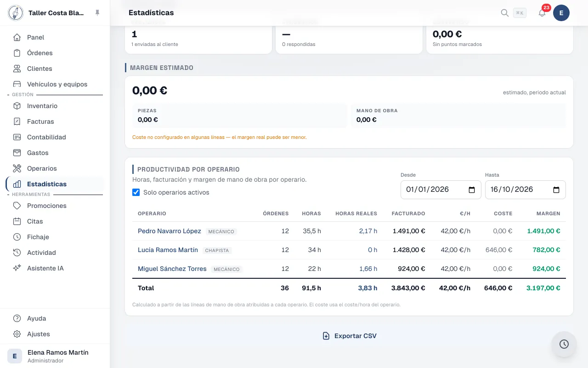Open calendar picker for Desde date
This screenshot has width=588, height=368.
pos(472,190)
